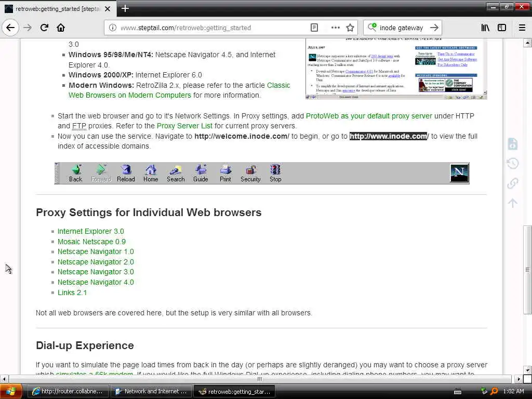Click the browser forward arrow
Viewport: 532px width, 399px height.
pos(28,28)
